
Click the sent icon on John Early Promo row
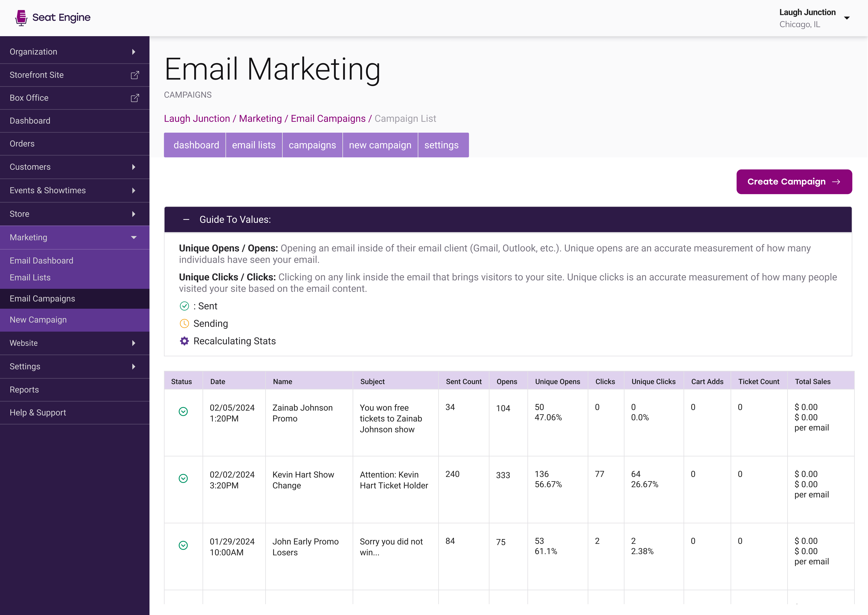coord(183,545)
